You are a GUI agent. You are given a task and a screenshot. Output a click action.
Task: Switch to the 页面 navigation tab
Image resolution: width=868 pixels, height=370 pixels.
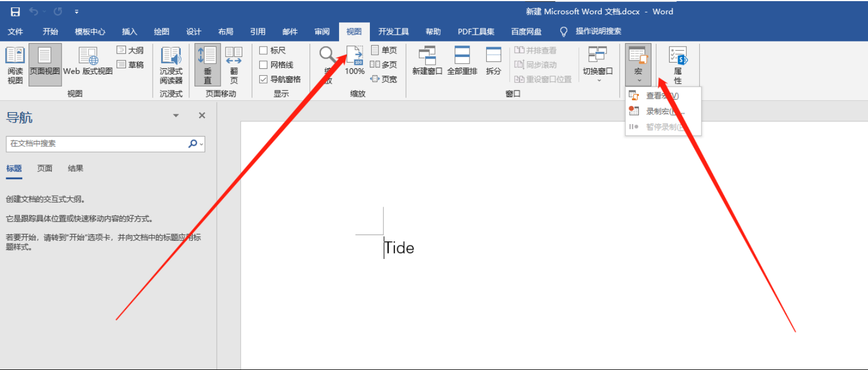tap(44, 168)
